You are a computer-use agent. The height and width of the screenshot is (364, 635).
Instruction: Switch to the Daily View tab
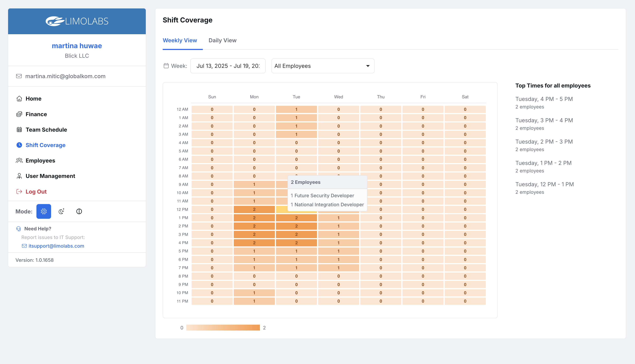click(x=223, y=40)
